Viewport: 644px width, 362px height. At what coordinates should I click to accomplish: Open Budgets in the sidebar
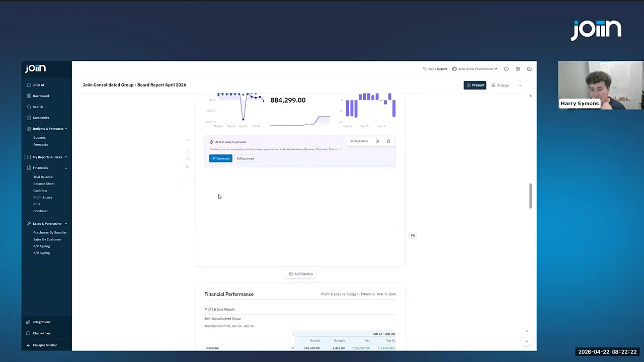coord(39,138)
